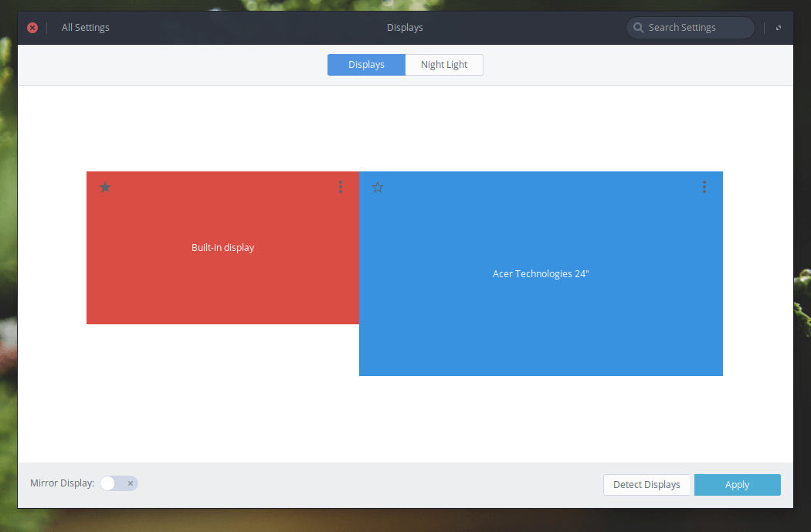This screenshot has width=811, height=532.
Task: Click empty white area below Built-in display
Action: coord(222,386)
